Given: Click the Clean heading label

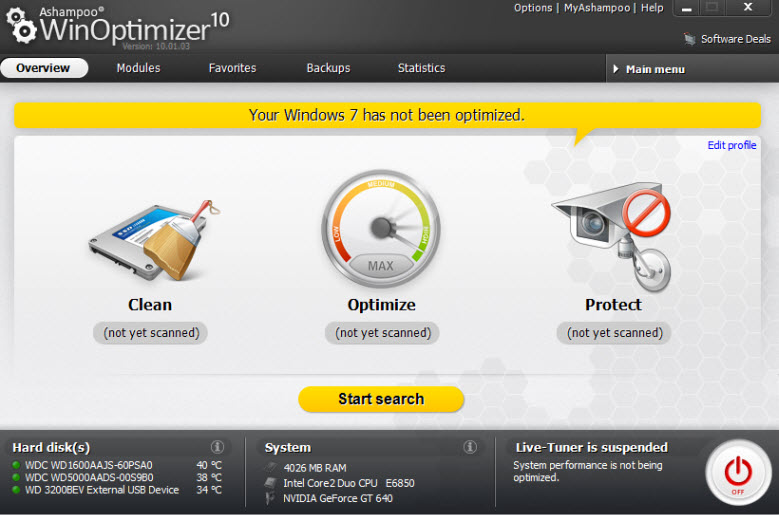Looking at the screenshot, I should 150,304.
